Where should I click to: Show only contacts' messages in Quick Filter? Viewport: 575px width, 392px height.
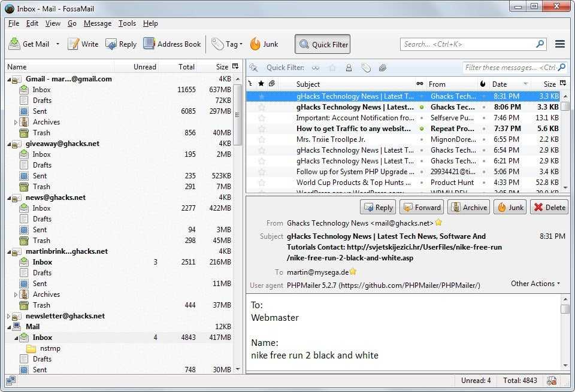point(349,68)
